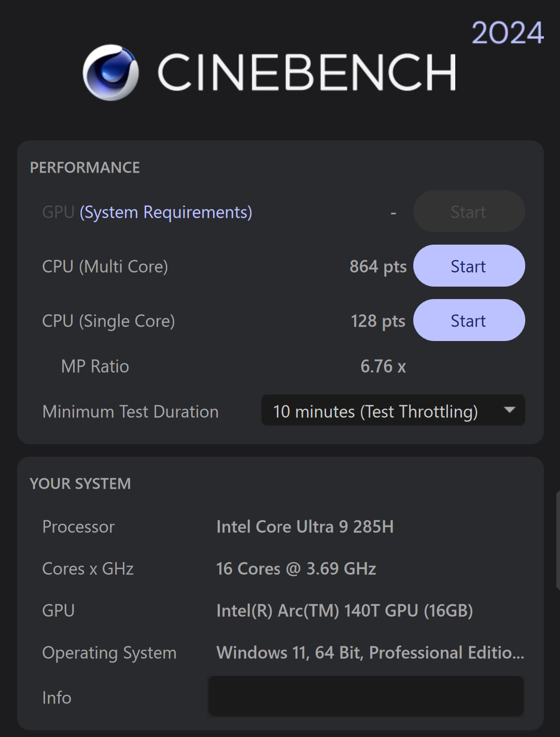Click the 6.76 x MP Ratio value

point(383,366)
